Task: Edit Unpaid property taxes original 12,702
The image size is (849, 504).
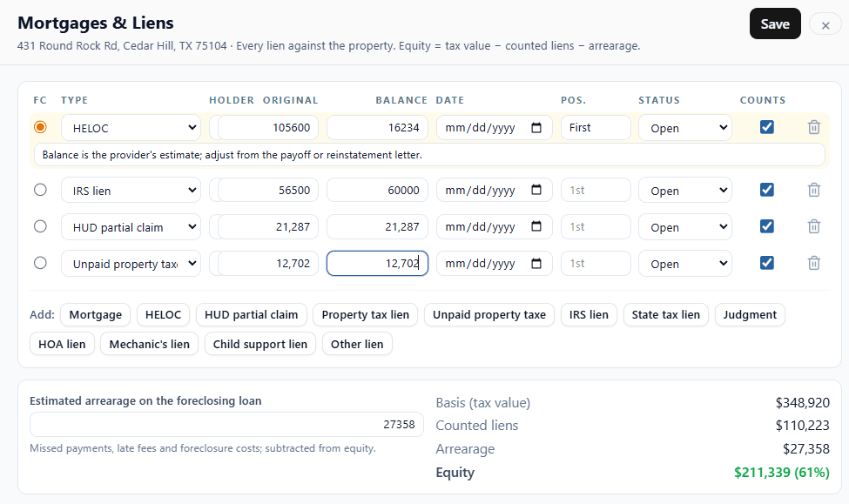Action: pyautogui.click(x=268, y=264)
